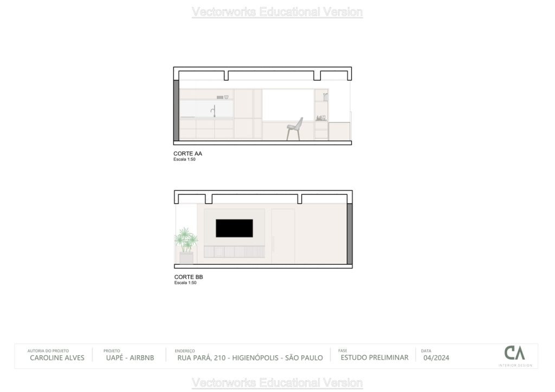The image size is (555, 392).
Task: Click the white window opening above the desk
Action: tap(288, 105)
